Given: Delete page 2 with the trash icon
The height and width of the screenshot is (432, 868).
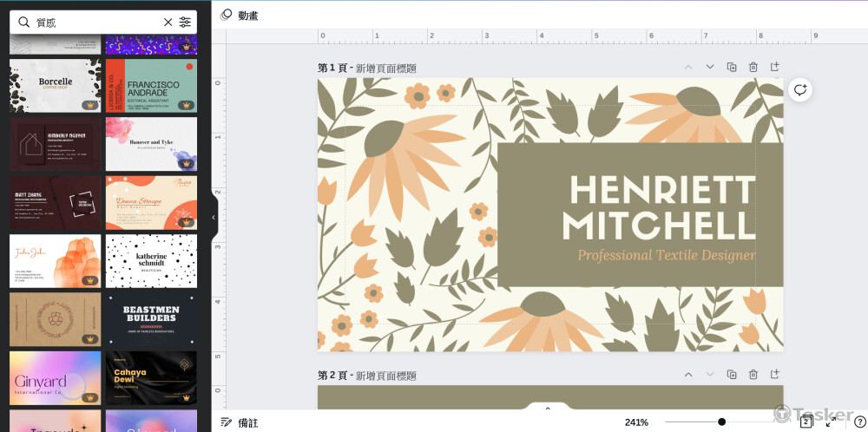Looking at the screenshot, I should pyautogui.click(x=753, y=375).
